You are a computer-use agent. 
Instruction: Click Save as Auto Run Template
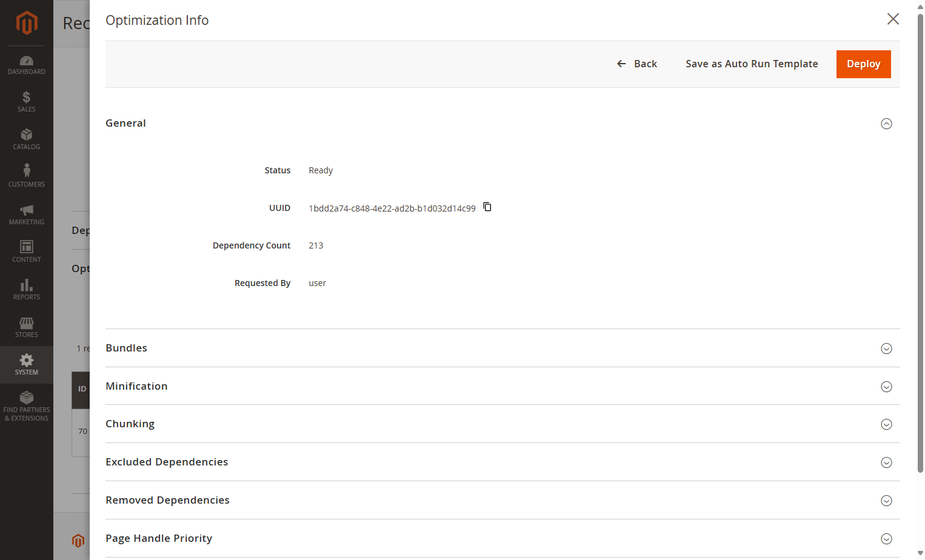(752, 64)
